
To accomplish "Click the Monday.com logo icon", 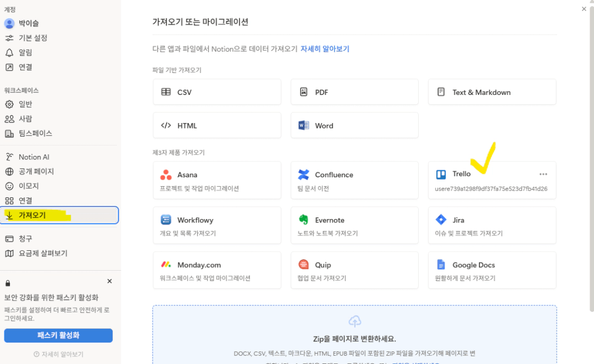I will click(x=166, y=265).
